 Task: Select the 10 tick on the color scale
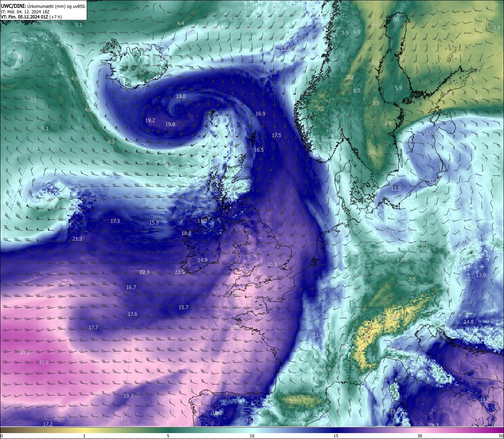[252, 436]
